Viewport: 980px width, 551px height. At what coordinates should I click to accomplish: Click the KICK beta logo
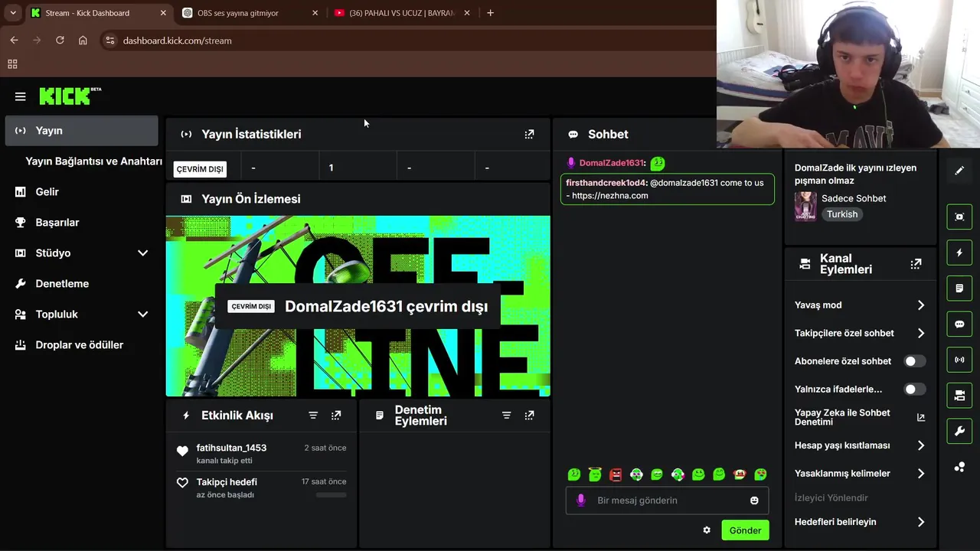tap(70, 96)
